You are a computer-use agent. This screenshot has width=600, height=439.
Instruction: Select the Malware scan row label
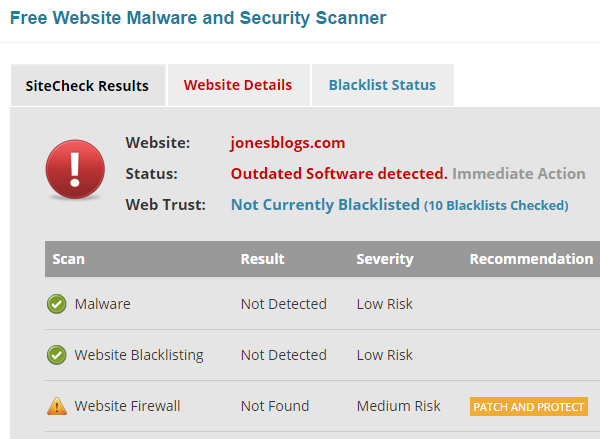pos(103,304)
